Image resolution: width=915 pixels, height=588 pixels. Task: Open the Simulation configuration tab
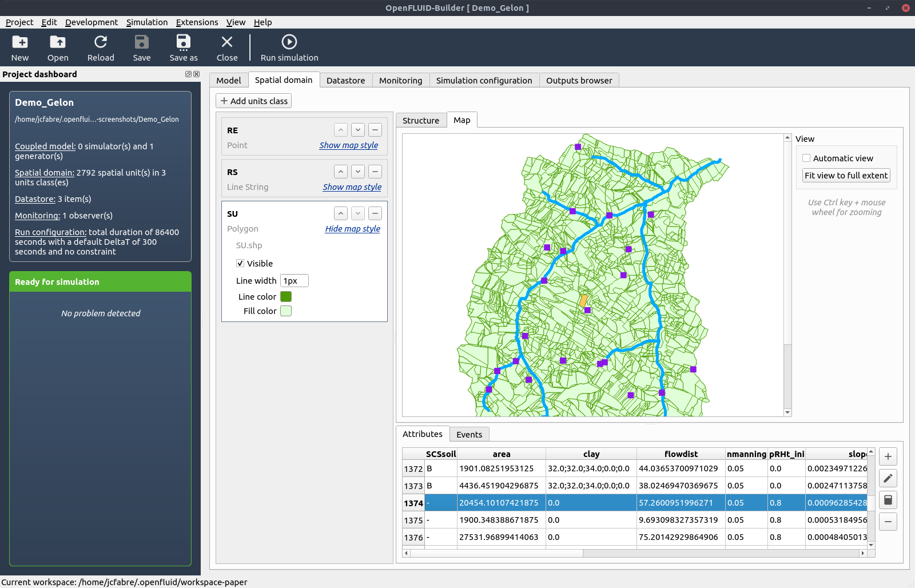coord(484,81)
